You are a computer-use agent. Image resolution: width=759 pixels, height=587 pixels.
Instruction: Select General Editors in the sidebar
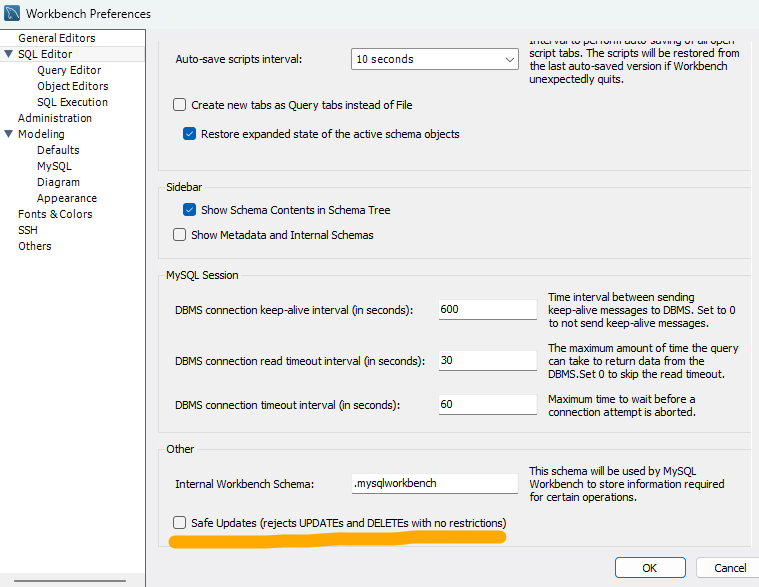pyautogui.click(x=57, y=38)
